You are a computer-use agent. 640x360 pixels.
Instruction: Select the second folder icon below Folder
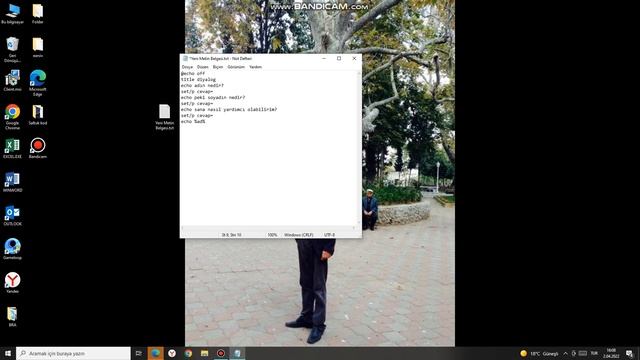coord(38,47)
